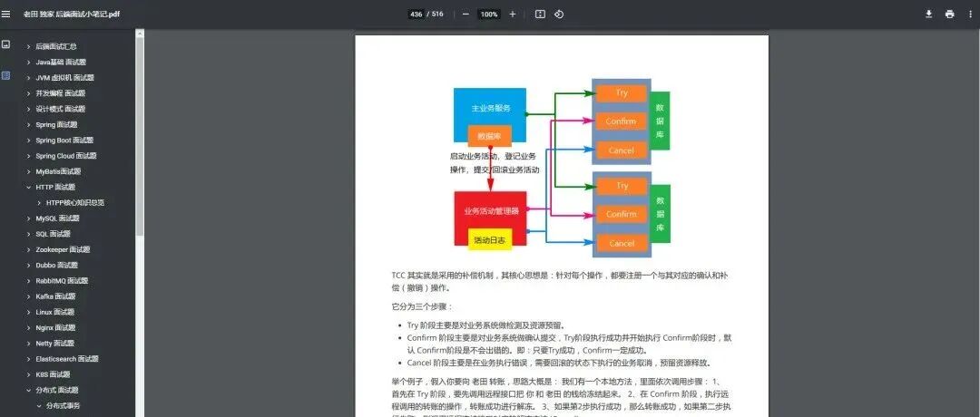Open the Spring Cloud 面试题 outline item
This screenshot has height=417, width=980.
point(66,155)
